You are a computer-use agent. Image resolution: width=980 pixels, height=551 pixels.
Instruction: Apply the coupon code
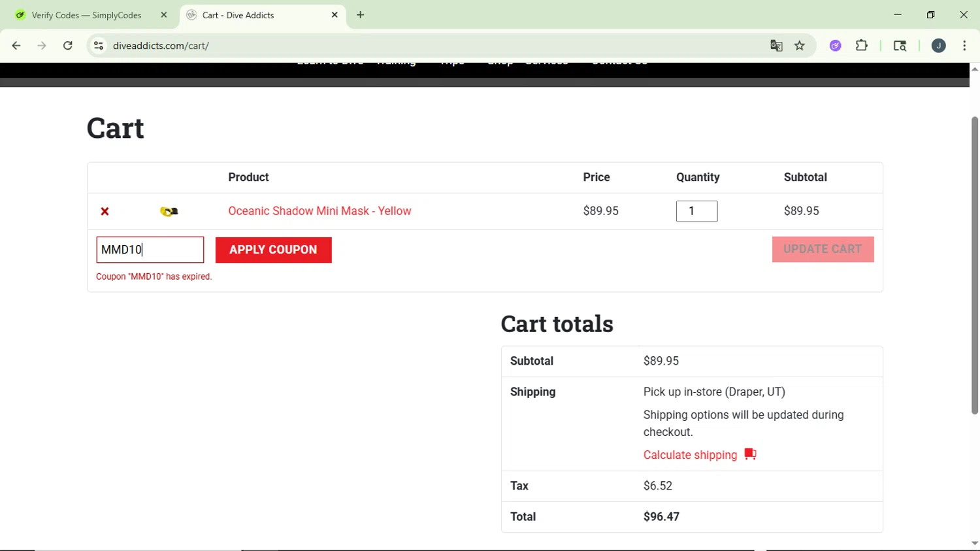(x=273, y=250)
